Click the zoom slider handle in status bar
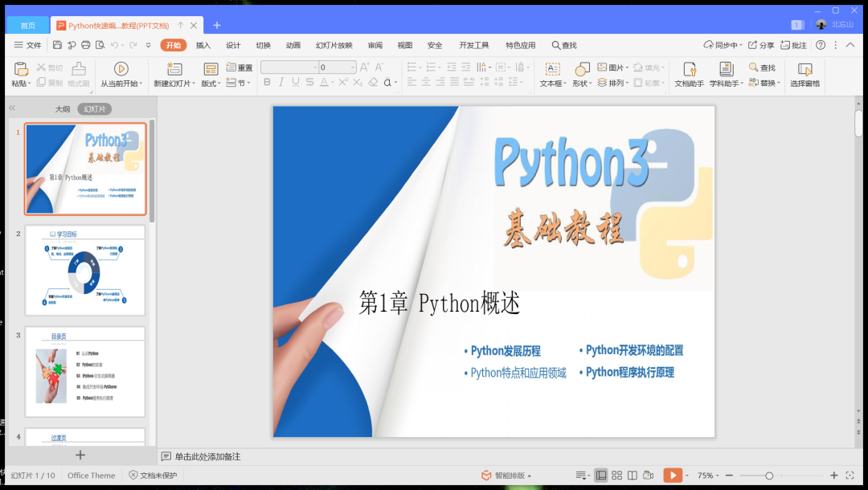 (x=769, y=476)
